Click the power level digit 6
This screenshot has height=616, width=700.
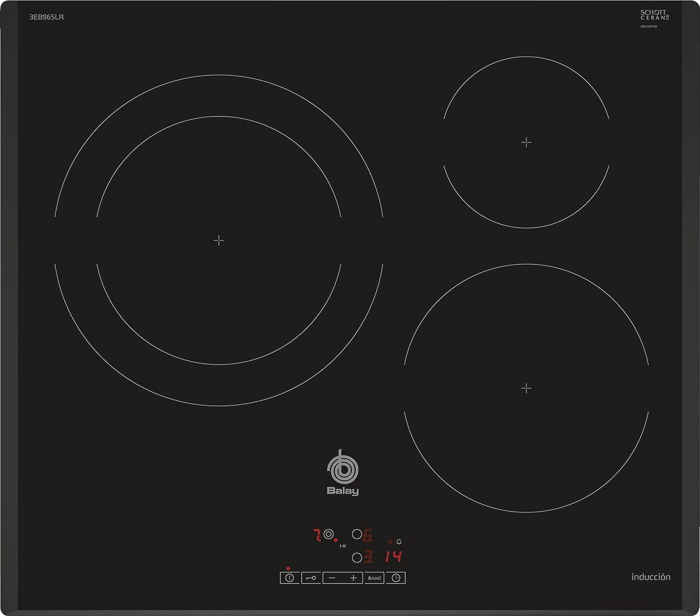pos(367,535)
